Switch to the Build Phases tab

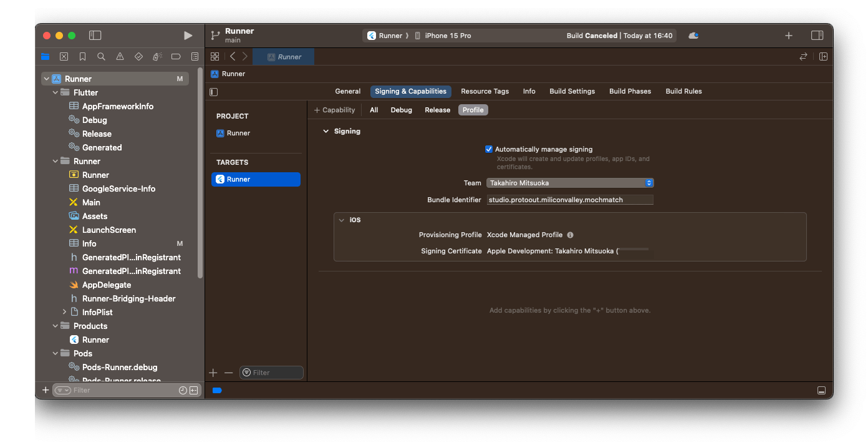click(x=630, y=91)
